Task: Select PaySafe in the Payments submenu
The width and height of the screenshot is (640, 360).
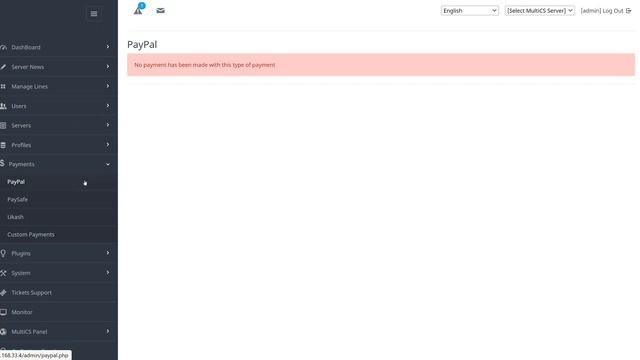Action: [18, 200]
